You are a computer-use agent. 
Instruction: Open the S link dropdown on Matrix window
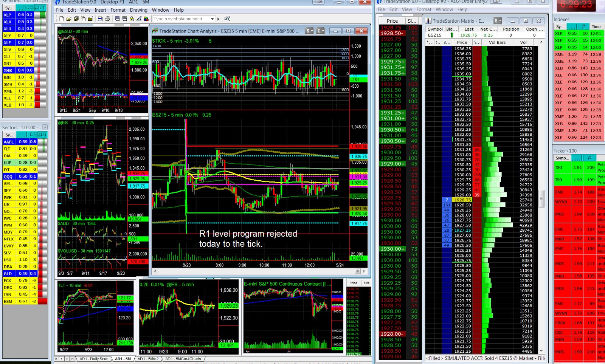(x=498, y=21)
